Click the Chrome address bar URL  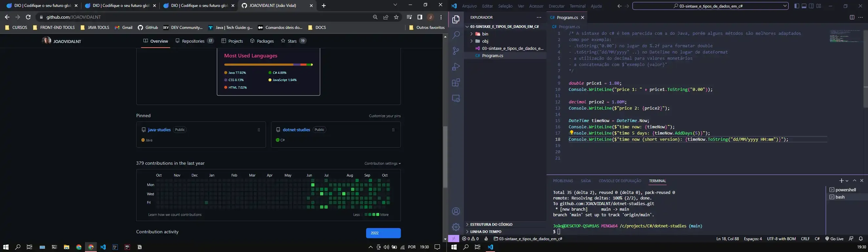pos(73,17)
